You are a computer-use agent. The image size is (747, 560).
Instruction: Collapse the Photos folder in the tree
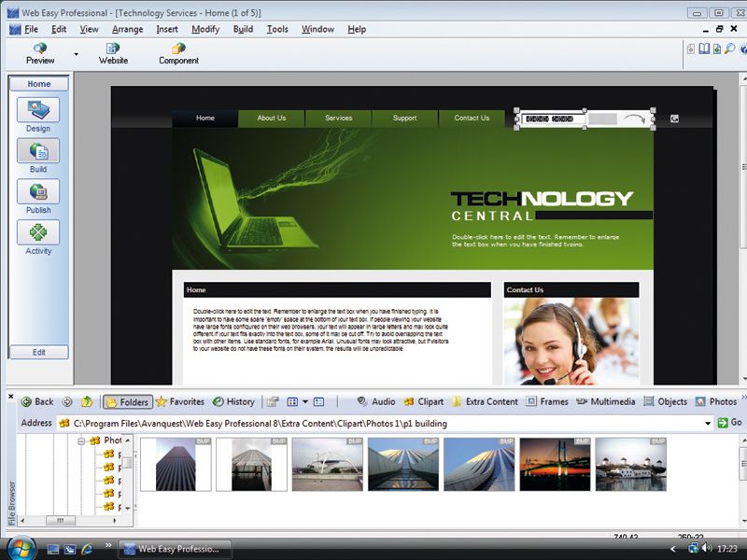[x=79, y=439]
